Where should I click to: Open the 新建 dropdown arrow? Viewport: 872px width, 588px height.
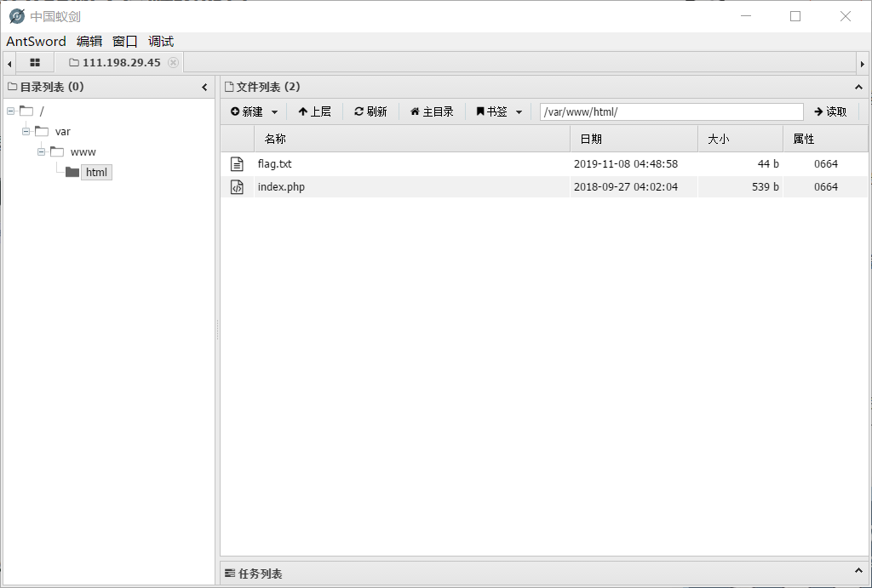pyautogui.click(x=274, y=112)
